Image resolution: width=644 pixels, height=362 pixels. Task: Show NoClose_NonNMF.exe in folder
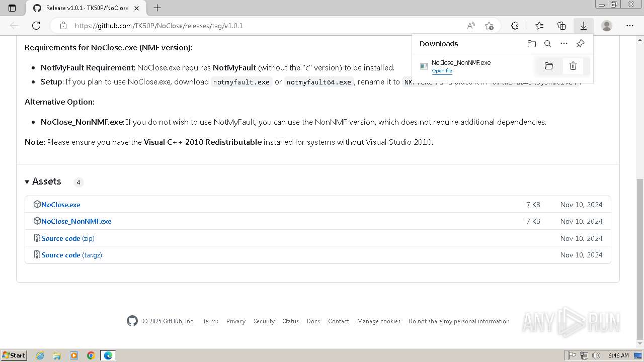[x=549, y=66]
